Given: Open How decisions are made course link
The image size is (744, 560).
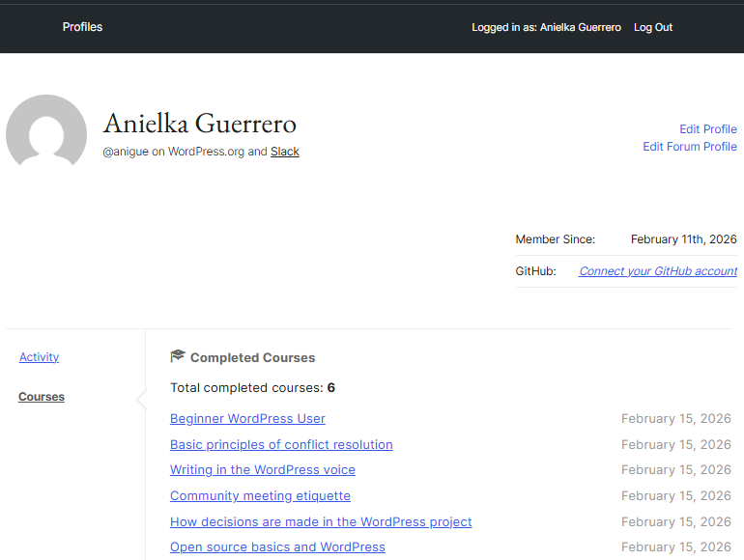Looking at the screenshot, I should point(321,521).
